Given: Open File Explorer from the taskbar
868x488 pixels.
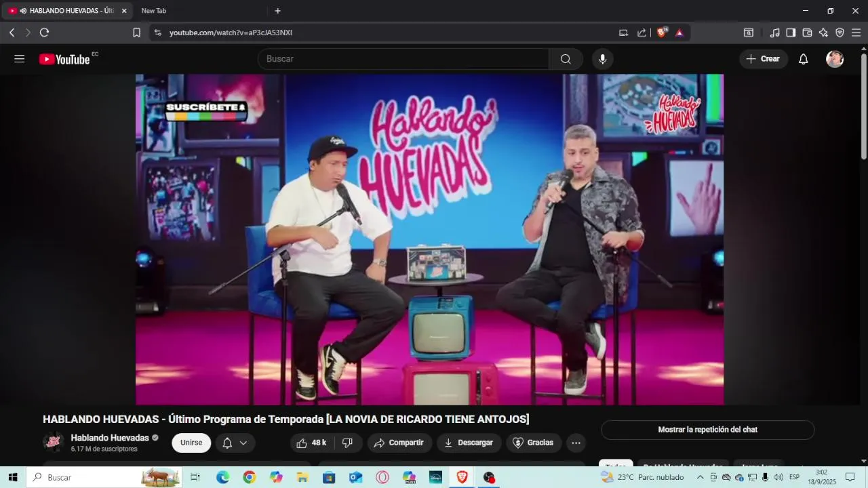Looking at the screenshot, I should pyautogui.click(x=302, y=477).
